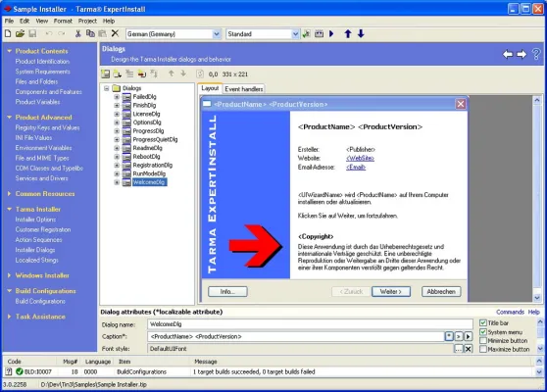Clear Font style with the X button
Viewport: 547px width, 392px height.
(x=469, y=349)
